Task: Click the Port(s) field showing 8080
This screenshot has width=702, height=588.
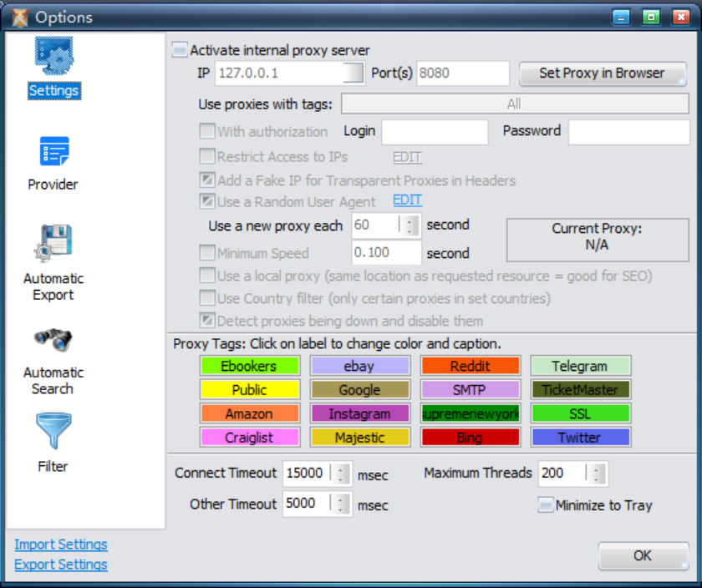Action: pyautogui.click(x=463, y=73)
